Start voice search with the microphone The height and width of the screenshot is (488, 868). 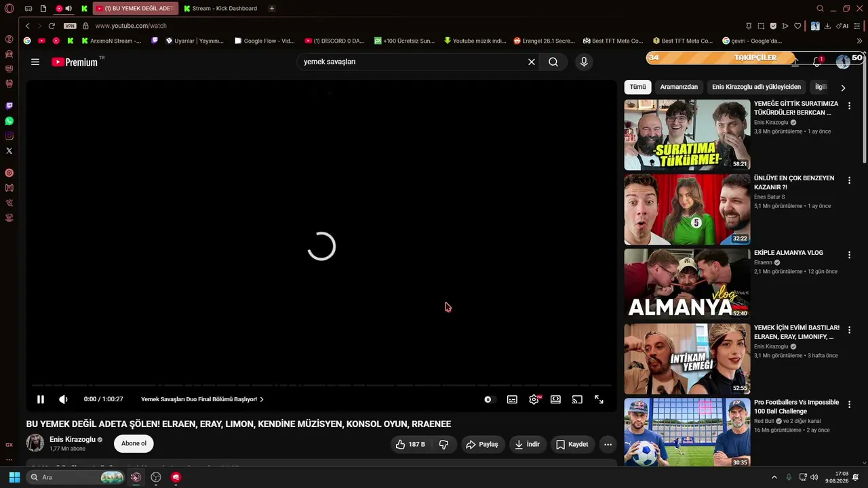pyautogui.click(x=584, y=62)
